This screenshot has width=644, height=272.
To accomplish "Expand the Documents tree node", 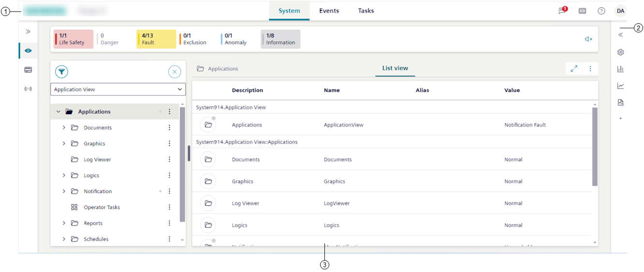I will point(64,128).
